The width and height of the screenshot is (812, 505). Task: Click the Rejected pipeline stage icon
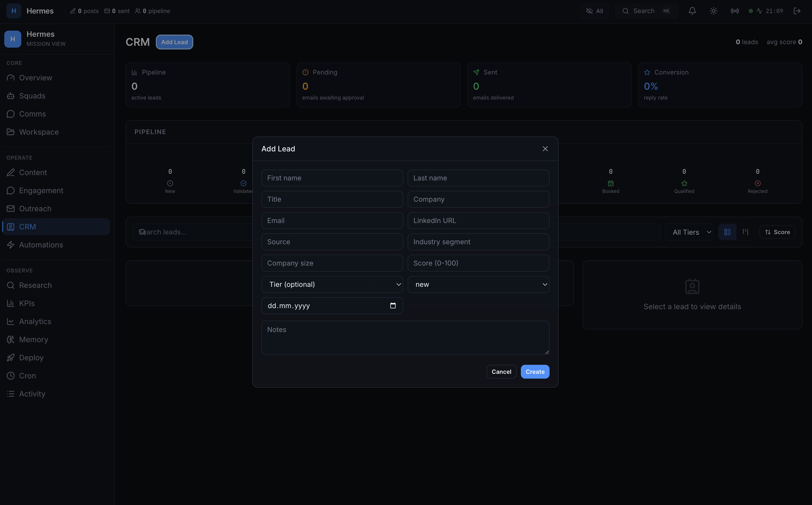point(757,183)
